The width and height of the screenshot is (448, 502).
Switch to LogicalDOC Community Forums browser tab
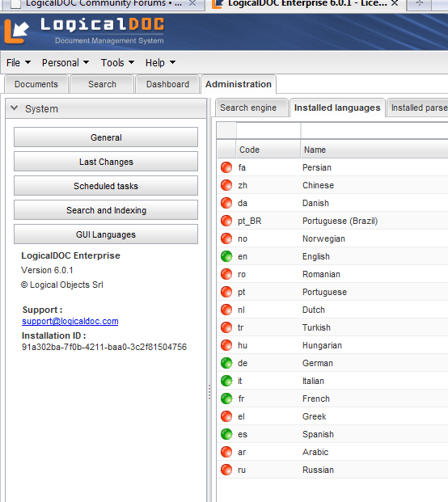click(103, 3)
